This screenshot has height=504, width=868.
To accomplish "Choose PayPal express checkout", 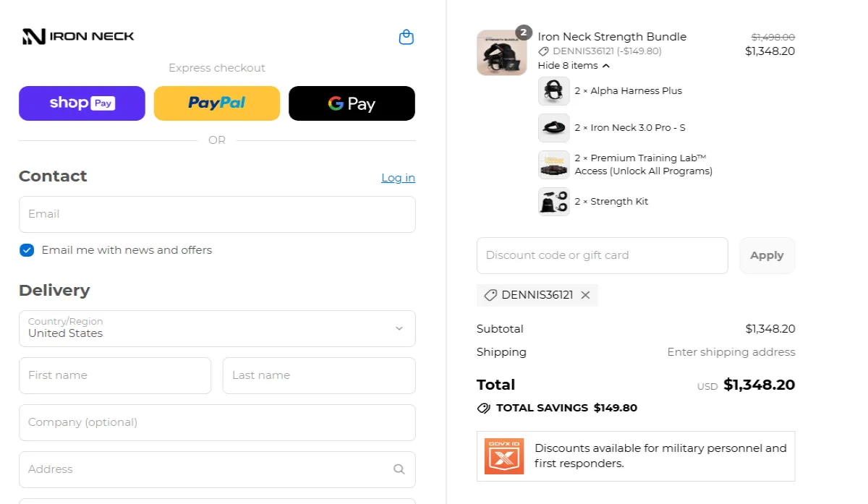I will (x=217, y=103).
